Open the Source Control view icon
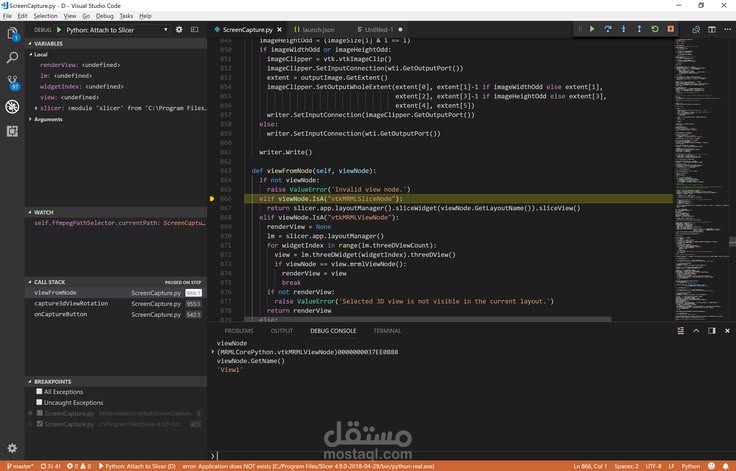 [12, 82]
